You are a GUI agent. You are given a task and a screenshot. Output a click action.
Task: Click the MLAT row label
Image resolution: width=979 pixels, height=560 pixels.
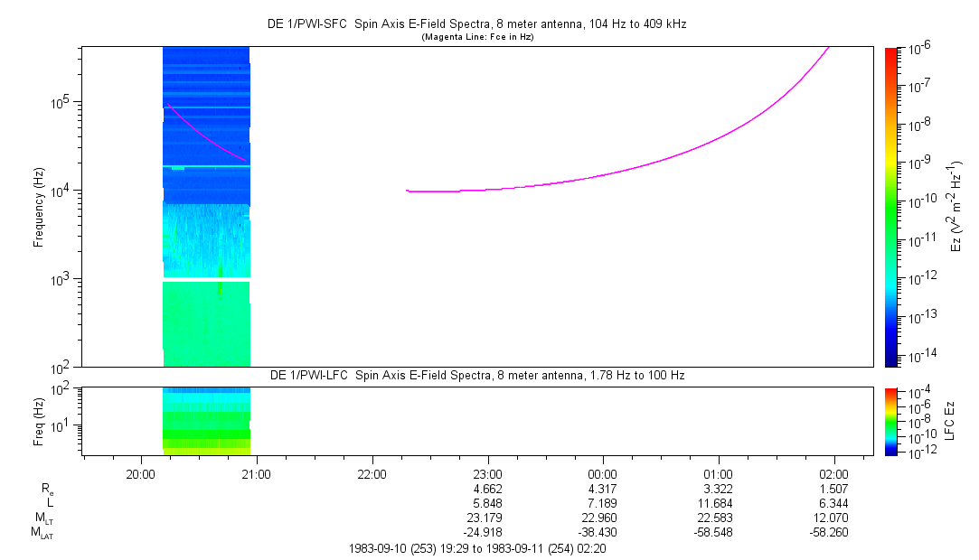point(42,532)
